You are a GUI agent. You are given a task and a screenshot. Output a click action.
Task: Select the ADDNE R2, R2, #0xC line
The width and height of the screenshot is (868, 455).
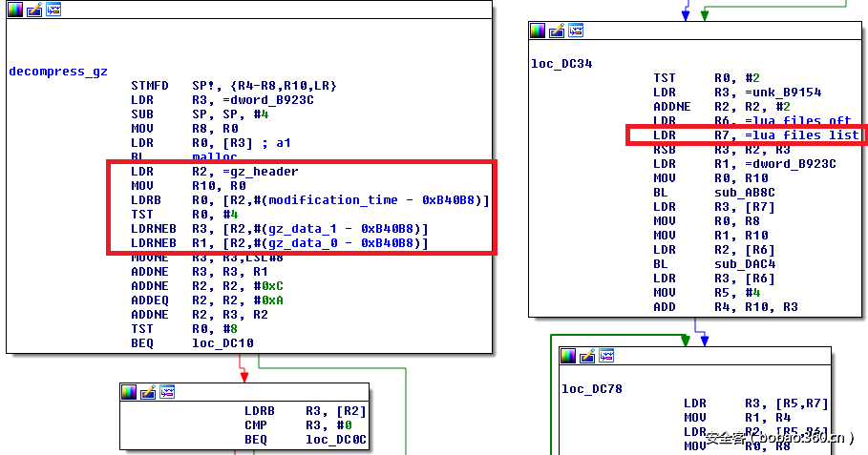(207, 286)
